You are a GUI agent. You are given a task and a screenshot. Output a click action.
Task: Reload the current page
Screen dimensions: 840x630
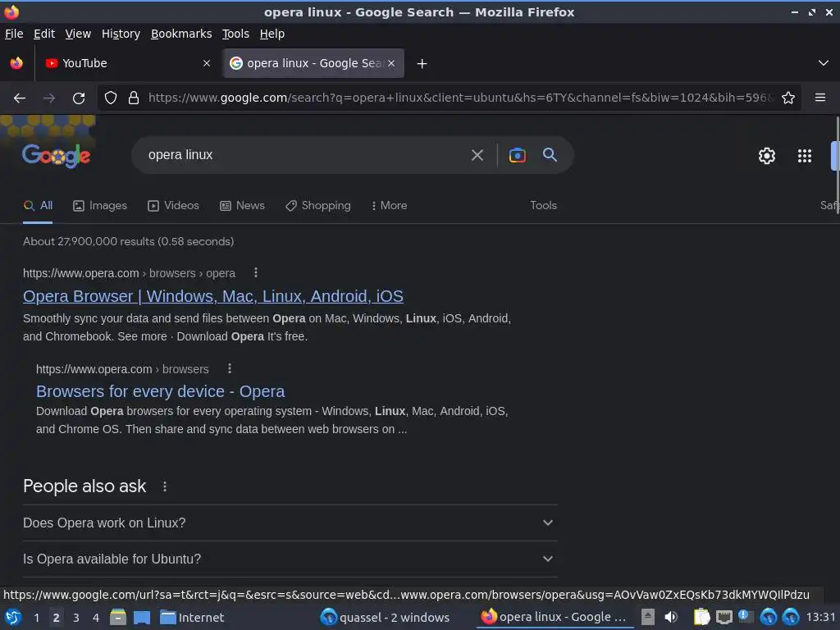[79, 98]
